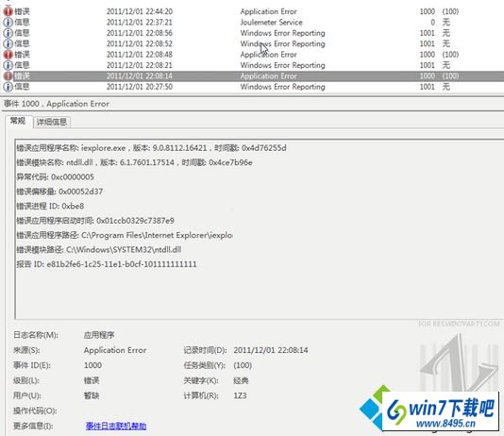Image resolution: width=504 pixels, height=436 pixels.
Task: Click fault offset 0x00052d37 line
Action: [59, 192]
